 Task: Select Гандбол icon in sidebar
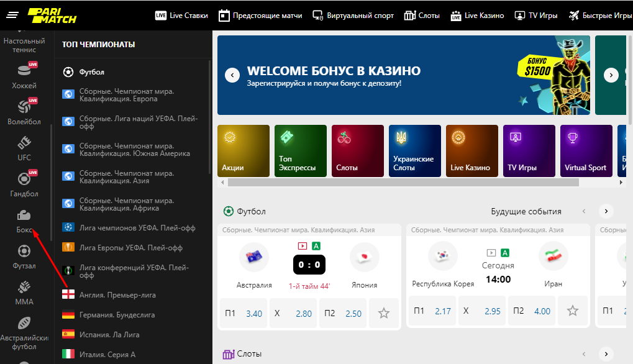[24, 178]
